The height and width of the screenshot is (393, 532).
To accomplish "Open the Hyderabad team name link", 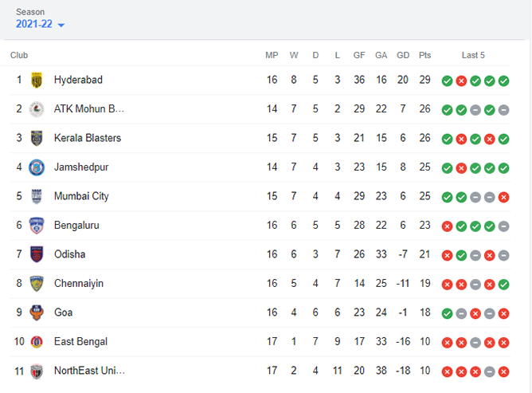I will [78, 80].
